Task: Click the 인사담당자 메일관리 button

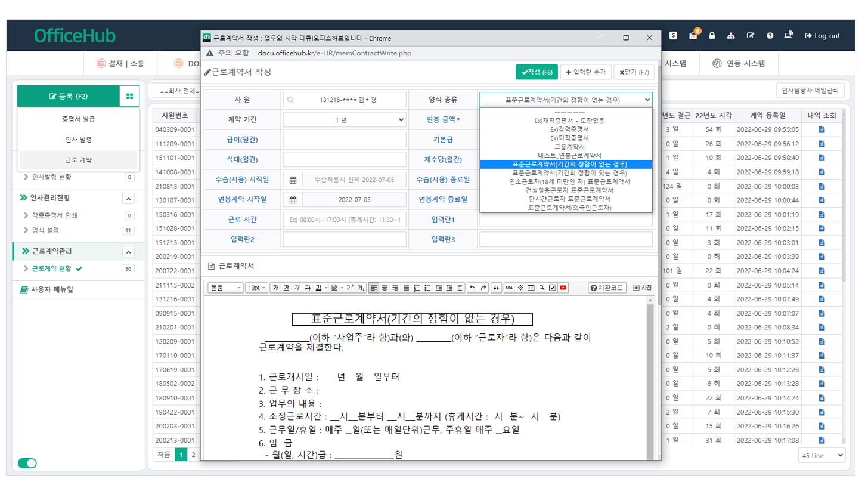Action: [810, 91]
